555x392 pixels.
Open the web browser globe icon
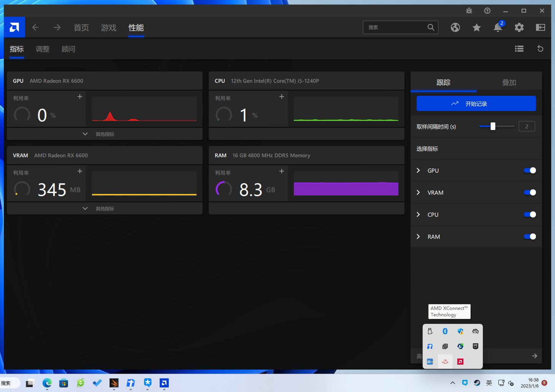pyautogui.click(x=455, y=27)
